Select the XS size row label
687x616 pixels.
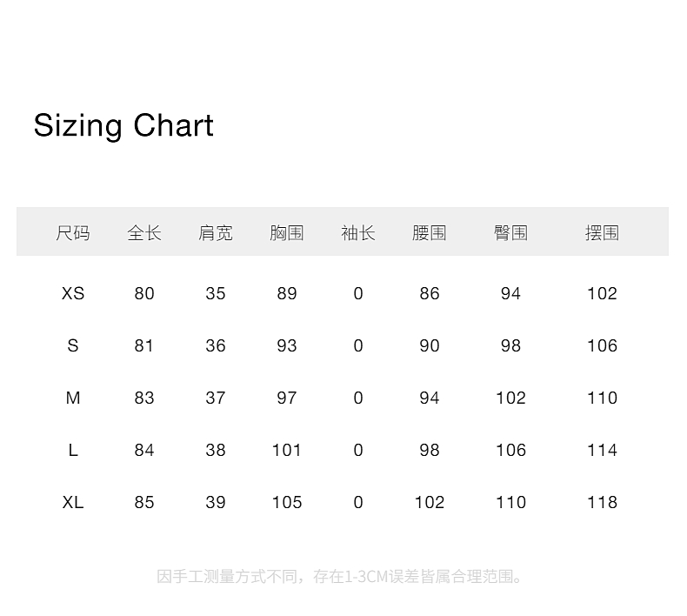[73, 293]
